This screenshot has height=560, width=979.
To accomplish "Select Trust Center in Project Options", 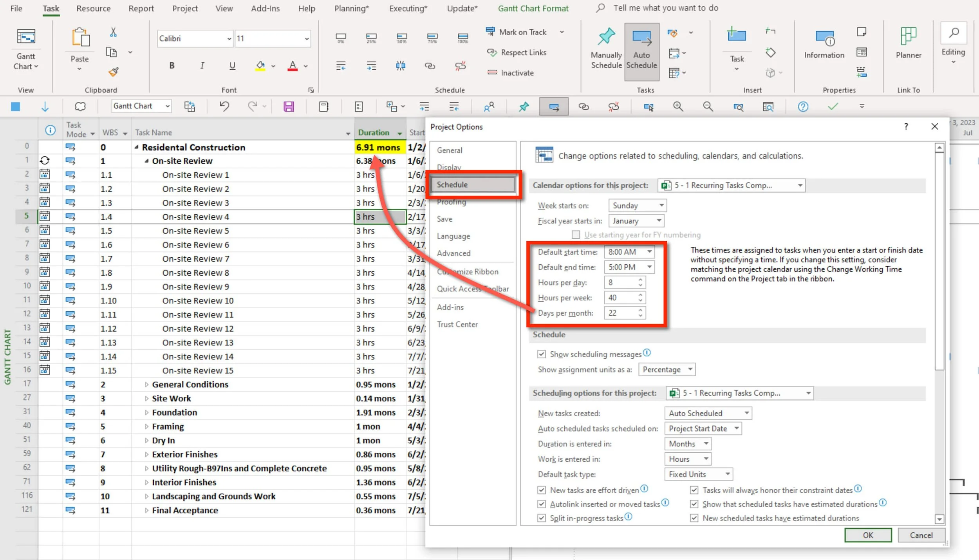I will coord(457,324).
